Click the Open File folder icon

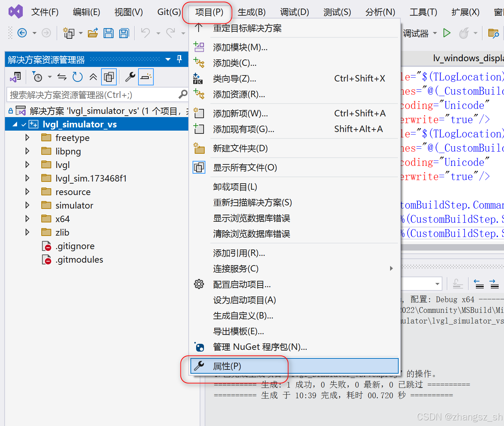pos(93,33)
